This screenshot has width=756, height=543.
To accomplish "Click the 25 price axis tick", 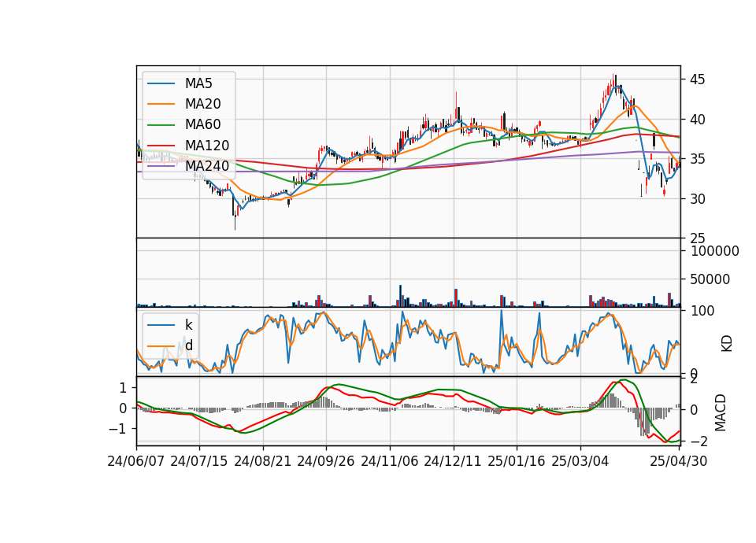I will pyautogui.click(x=697, y=238).
